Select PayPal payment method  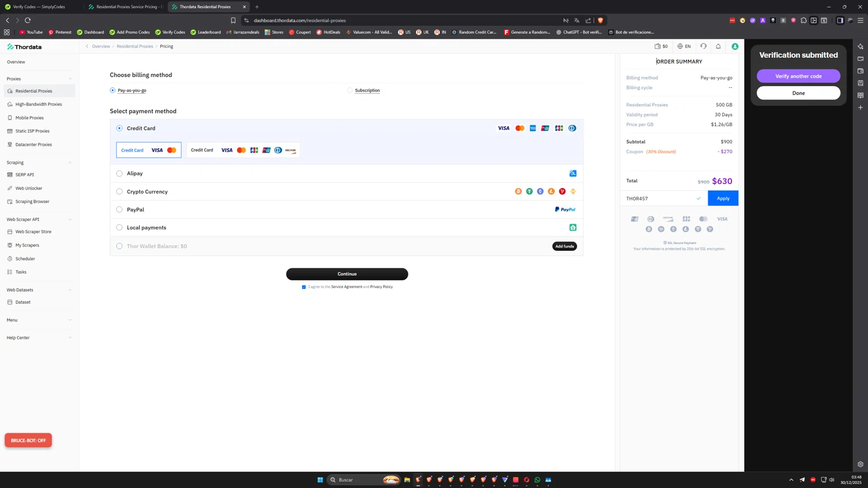119,209
